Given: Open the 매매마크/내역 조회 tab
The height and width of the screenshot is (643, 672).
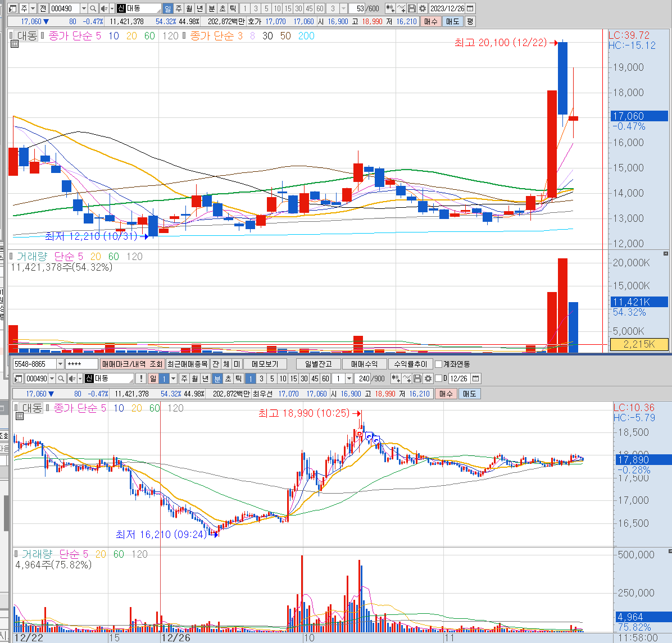Looking at the screenshot, I should 133,364.
